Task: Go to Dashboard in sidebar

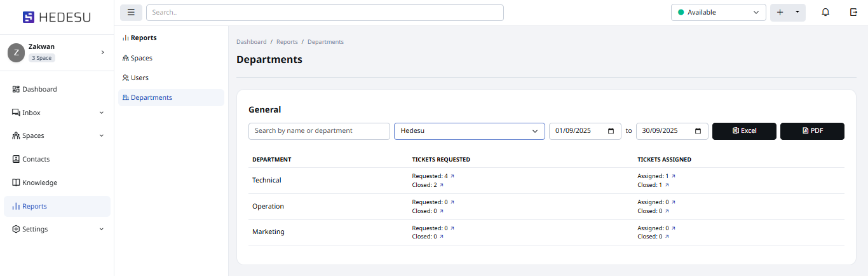Action: click(39, 89)
